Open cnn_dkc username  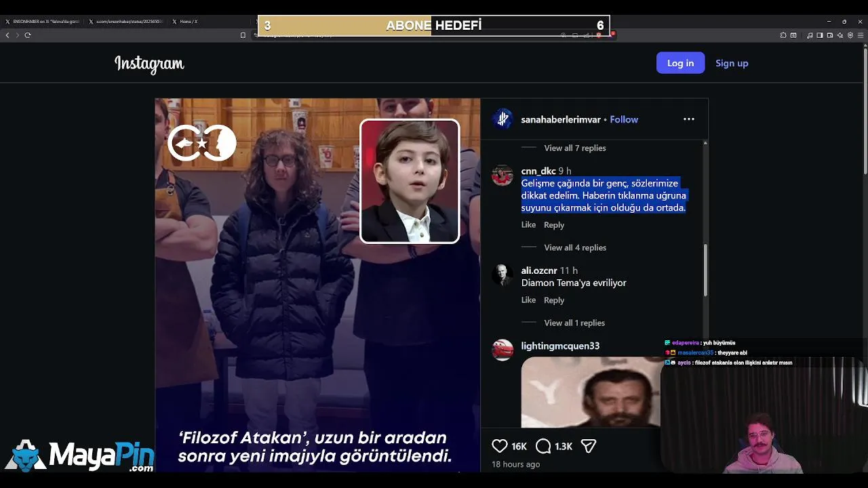[x=538, y=171]
